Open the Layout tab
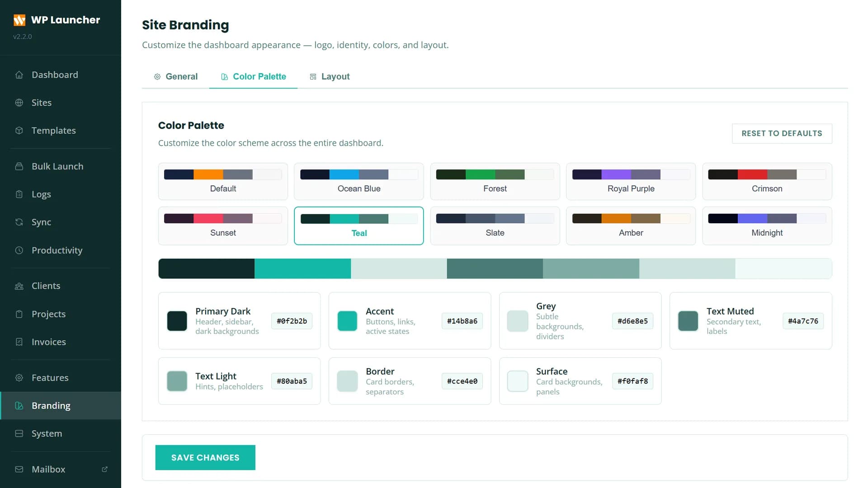 (329, 77)
